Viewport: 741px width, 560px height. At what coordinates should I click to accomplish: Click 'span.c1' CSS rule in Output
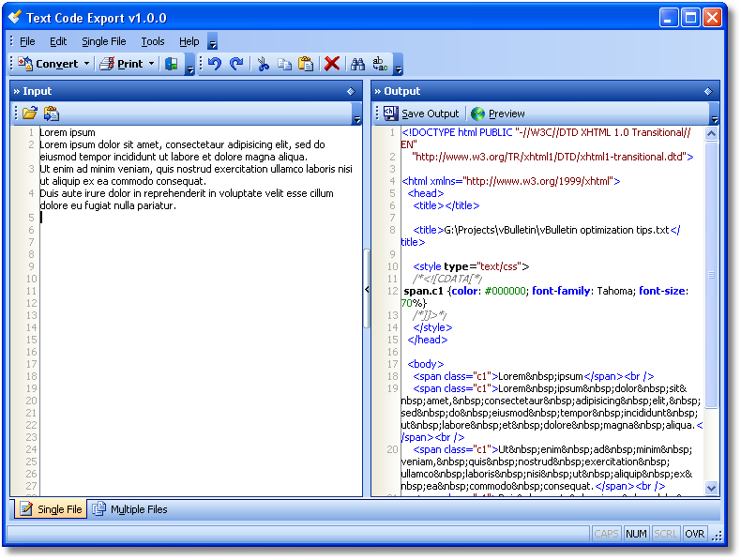click(x=423, y=291)
